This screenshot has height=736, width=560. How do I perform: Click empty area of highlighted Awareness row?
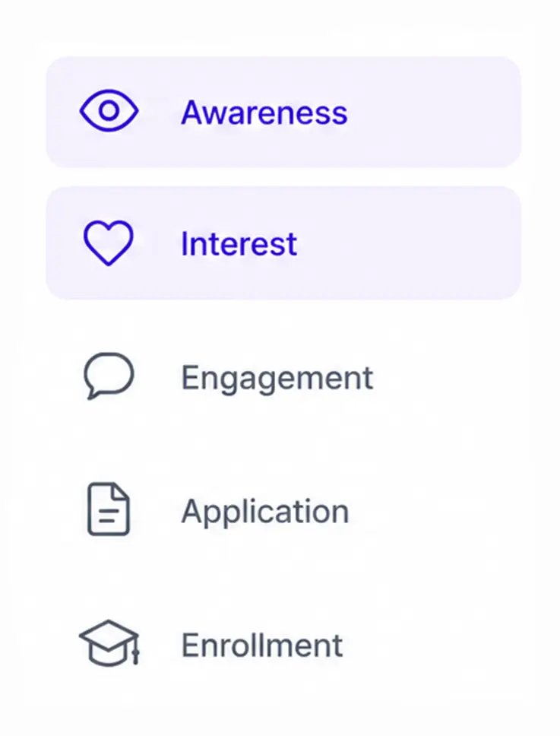coord(434,113)
